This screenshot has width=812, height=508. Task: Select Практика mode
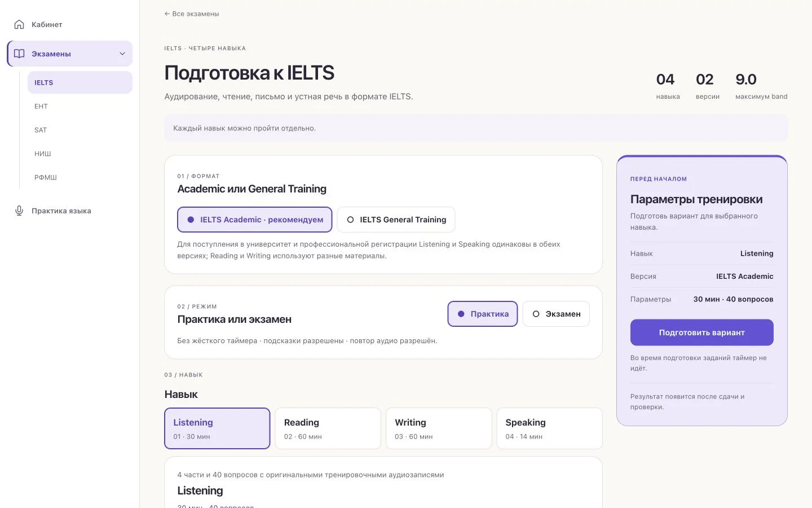pyautogui.click(x=483, y=314)
